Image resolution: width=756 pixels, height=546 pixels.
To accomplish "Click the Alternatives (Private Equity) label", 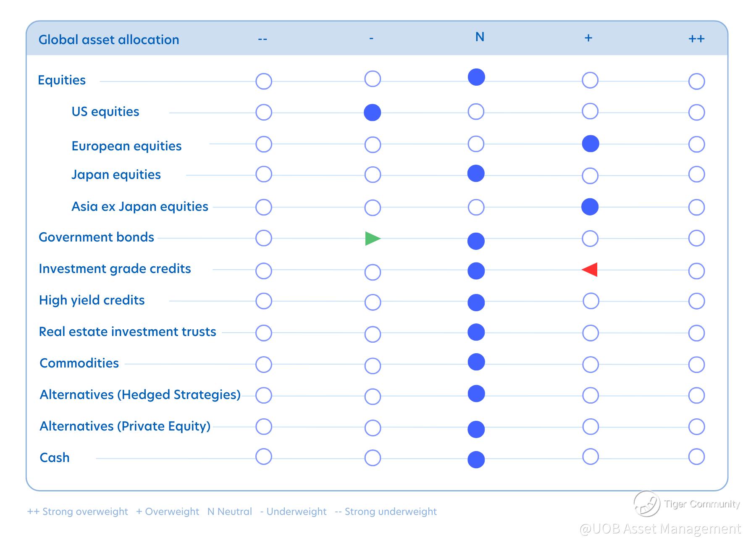I will 125,426.
